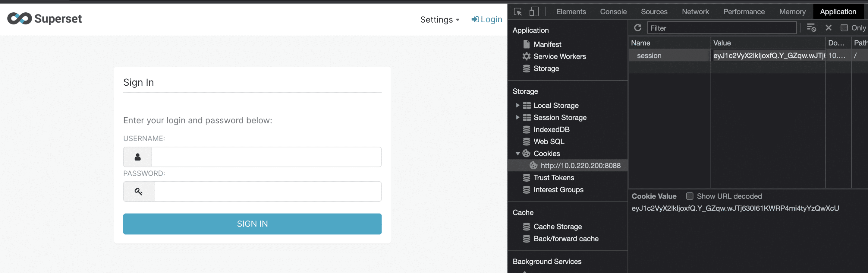Collapse the Cookies tree node
This screenshot has width=868, height=273.
517,154
